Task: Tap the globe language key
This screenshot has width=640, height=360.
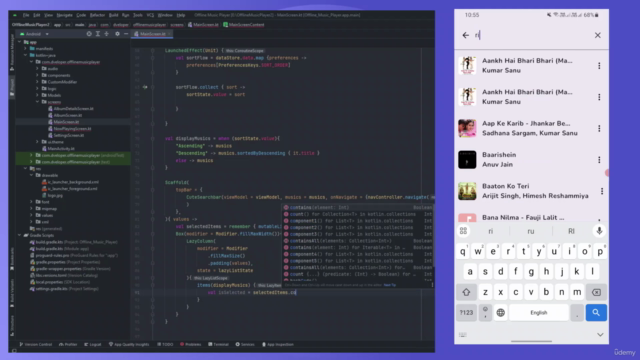Action: (x=500, y=313)
